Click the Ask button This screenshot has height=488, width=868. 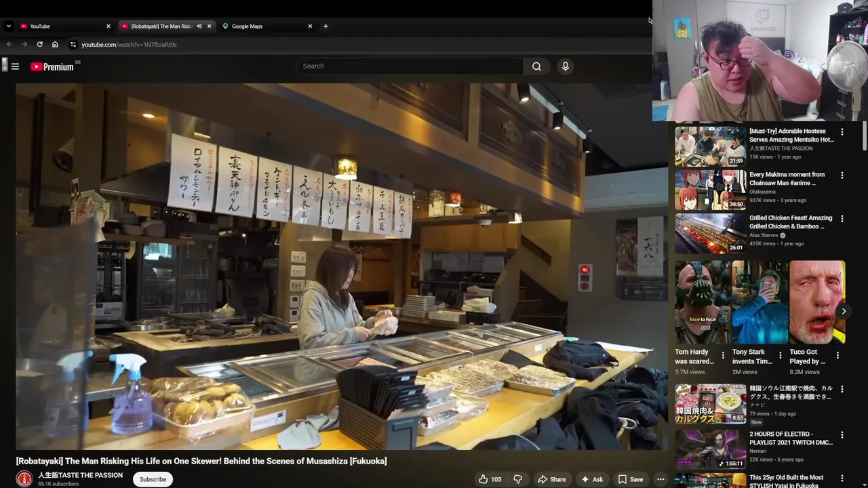tap(591, 479)
